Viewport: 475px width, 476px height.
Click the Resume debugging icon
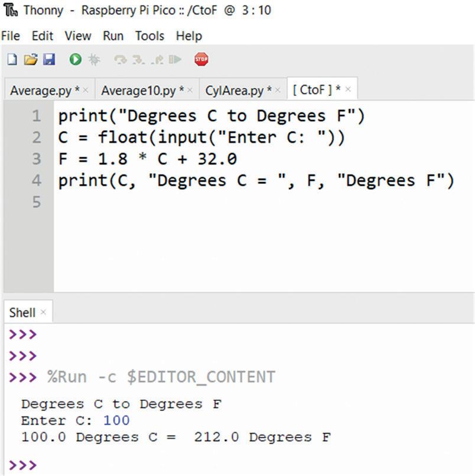[175, 59]
